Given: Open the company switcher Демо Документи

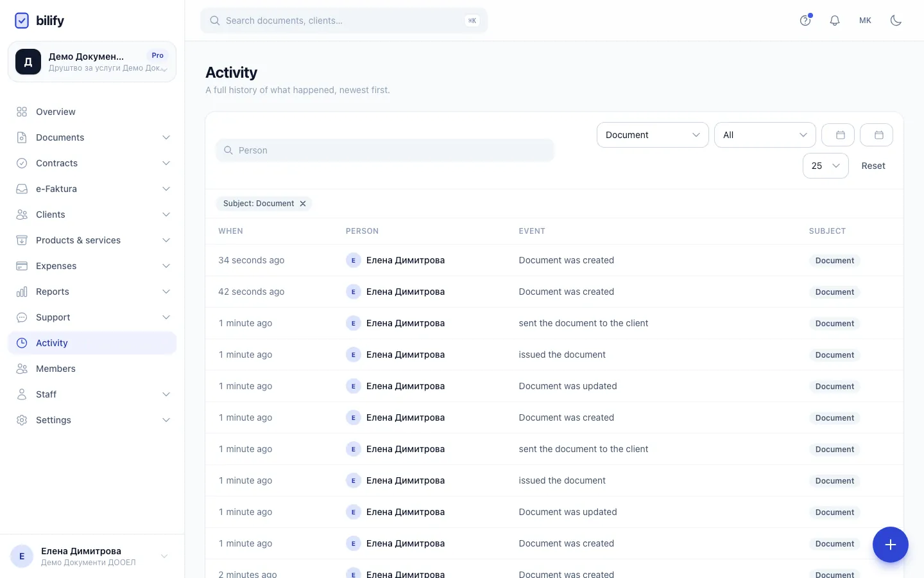Looking at the screenshot, I should [92, 62].
